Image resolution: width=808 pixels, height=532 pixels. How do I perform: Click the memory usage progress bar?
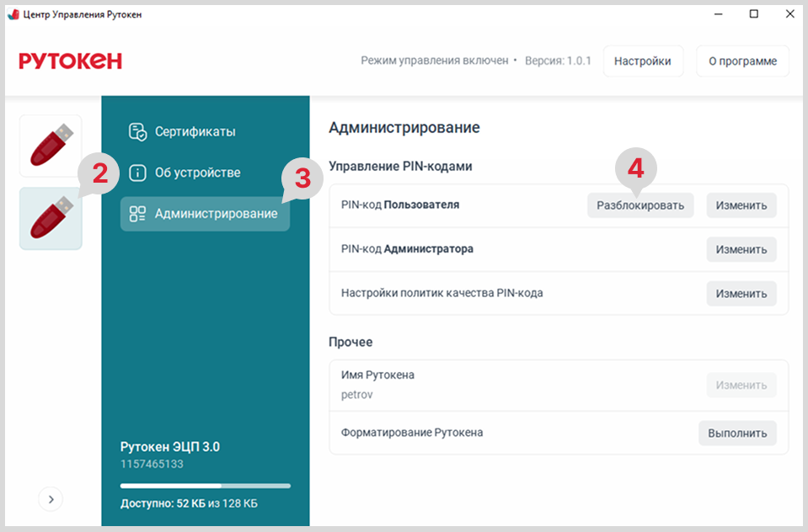[x=205, y=486]
